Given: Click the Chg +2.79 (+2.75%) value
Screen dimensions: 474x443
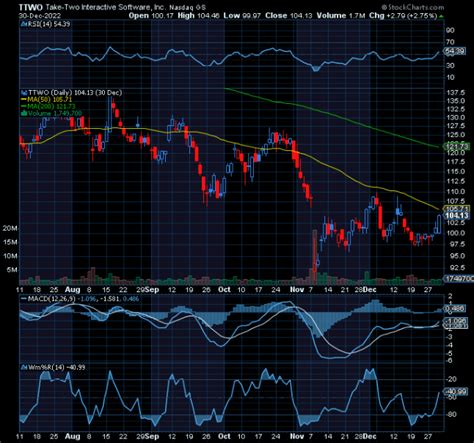Looking at the screenshot, I should tap(403, 16).
